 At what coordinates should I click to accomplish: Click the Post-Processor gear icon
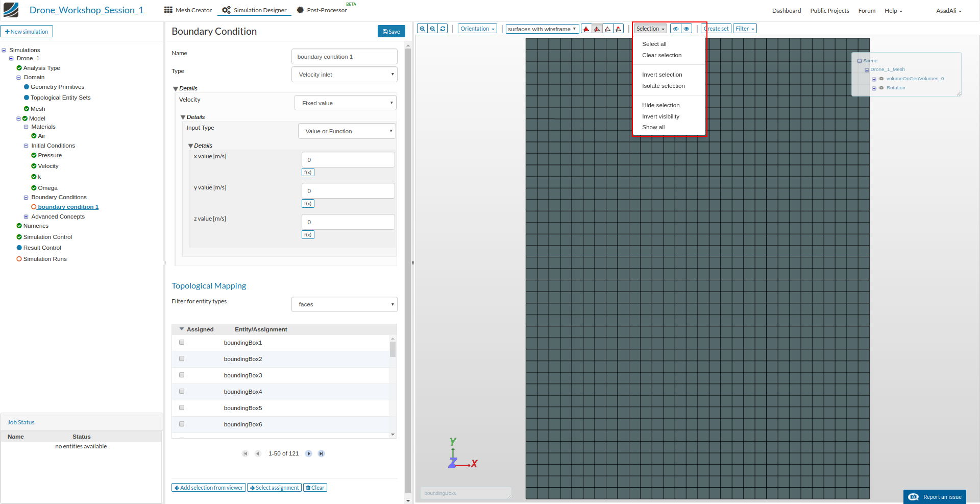pyautogui.click(x=300, y=10)
